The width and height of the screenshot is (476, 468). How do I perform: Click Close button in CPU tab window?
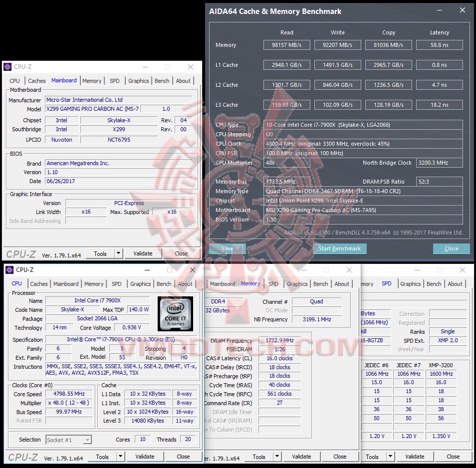pyautogui.click(x=183, y=457)
